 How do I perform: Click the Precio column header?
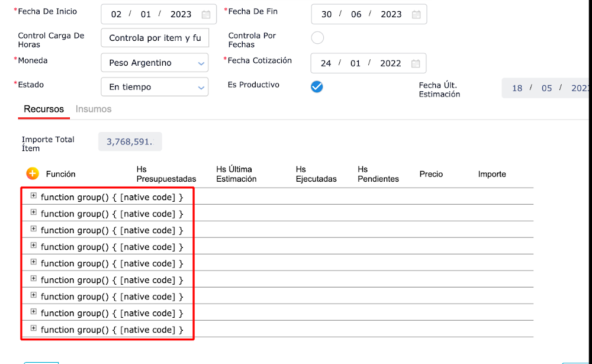coord(431,174)
